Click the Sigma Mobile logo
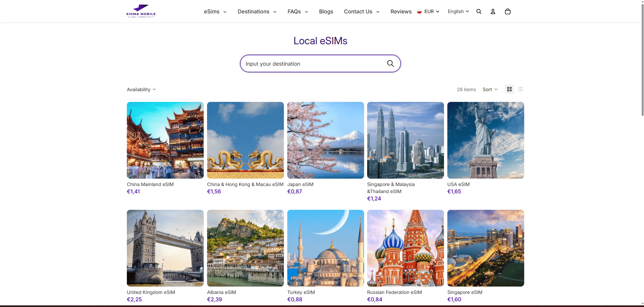Viewport: 644px width, 307px height. 141,11
